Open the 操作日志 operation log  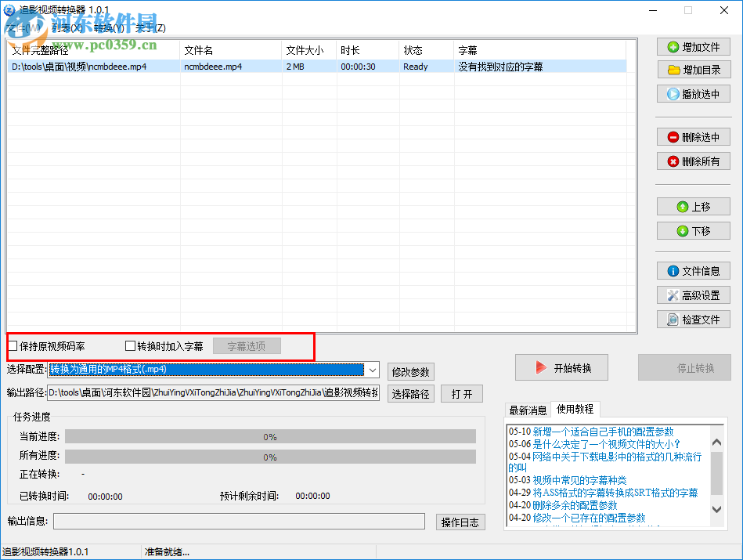click(460, 522)
